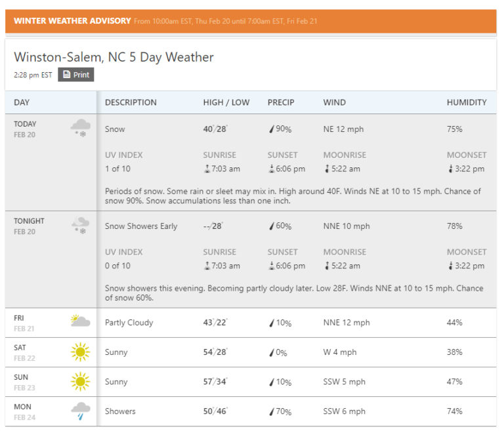Click the Print button

click(75, 75)
